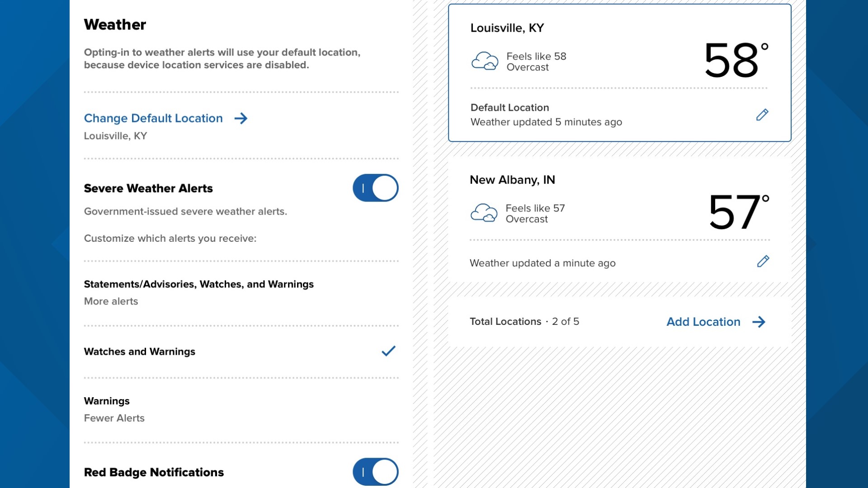The height and width of the screenshot is (488, 868).
Task: Click the blue checkmark on Watches and Warnings
Action: pyautogui.click(x=388, y=351)
